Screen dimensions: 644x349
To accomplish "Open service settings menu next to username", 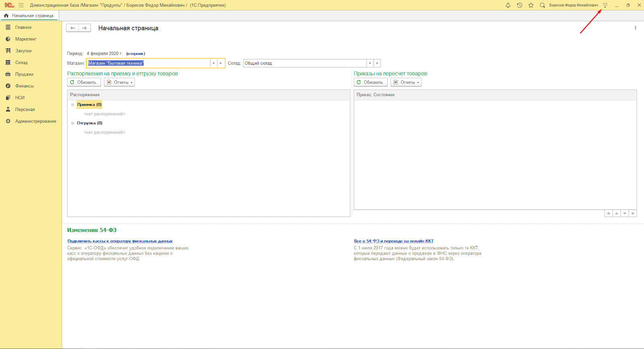I will pos(605,5).
